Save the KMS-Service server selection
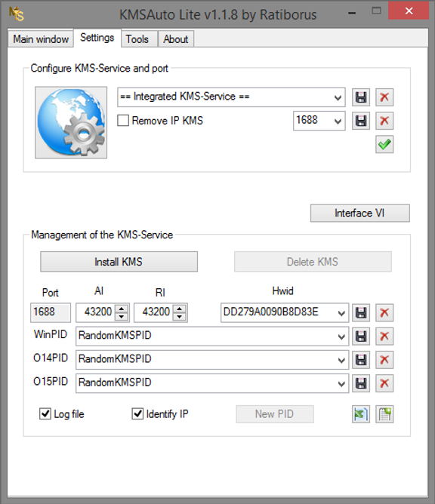This screenshot has height=504, width=435. click(x=361, y=97)
